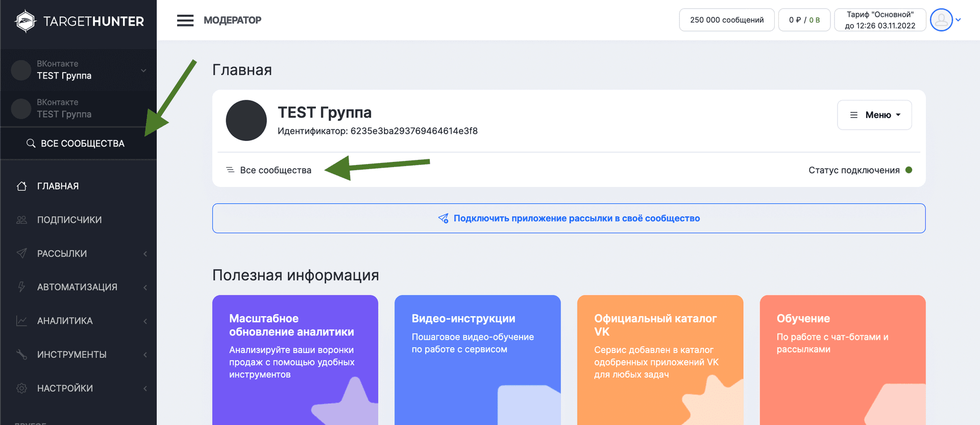
Task: Click the chart icon for Аналитика
Action: pos(21,321)
